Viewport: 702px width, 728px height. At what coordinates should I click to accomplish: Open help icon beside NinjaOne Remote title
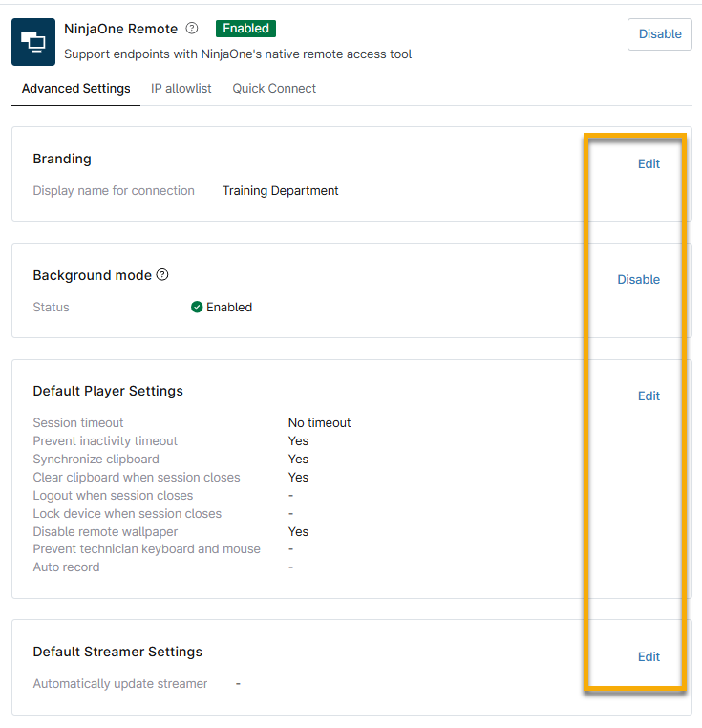tap(192, 29)
